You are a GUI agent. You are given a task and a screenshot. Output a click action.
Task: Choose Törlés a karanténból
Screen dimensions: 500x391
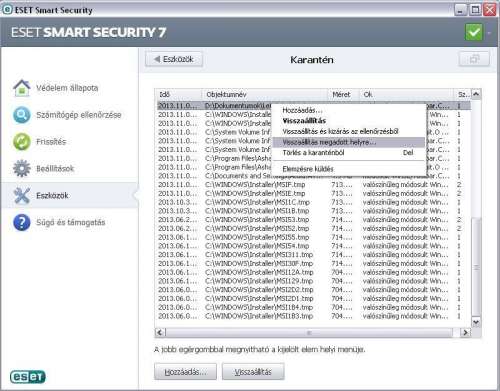[349, 153]
